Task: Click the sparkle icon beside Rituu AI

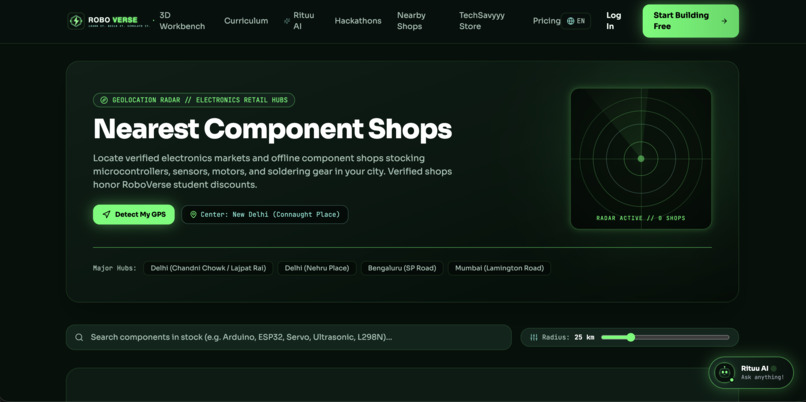Action: pyautogui.click(x=287, y=21)
